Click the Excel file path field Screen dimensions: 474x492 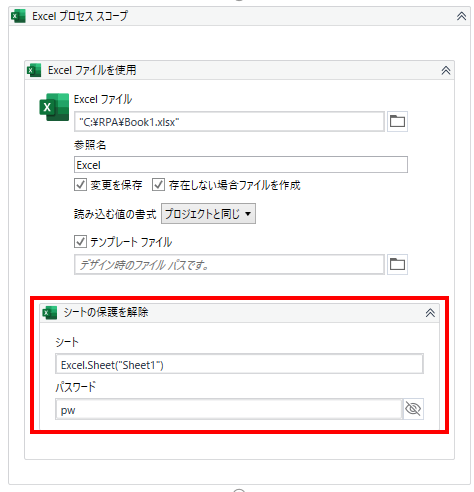pyautogui.click(x=229, y=122)
